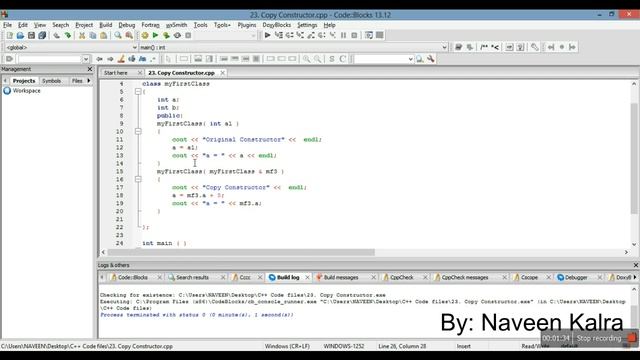Viewport: 640px width, 360px height.
Task: Open the Search results log tab
Action: 192,277
